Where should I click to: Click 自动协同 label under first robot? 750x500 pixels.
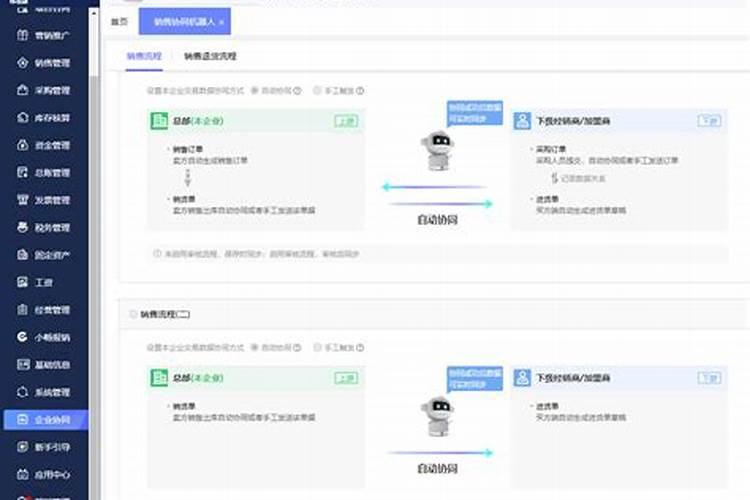pos(438,220)
